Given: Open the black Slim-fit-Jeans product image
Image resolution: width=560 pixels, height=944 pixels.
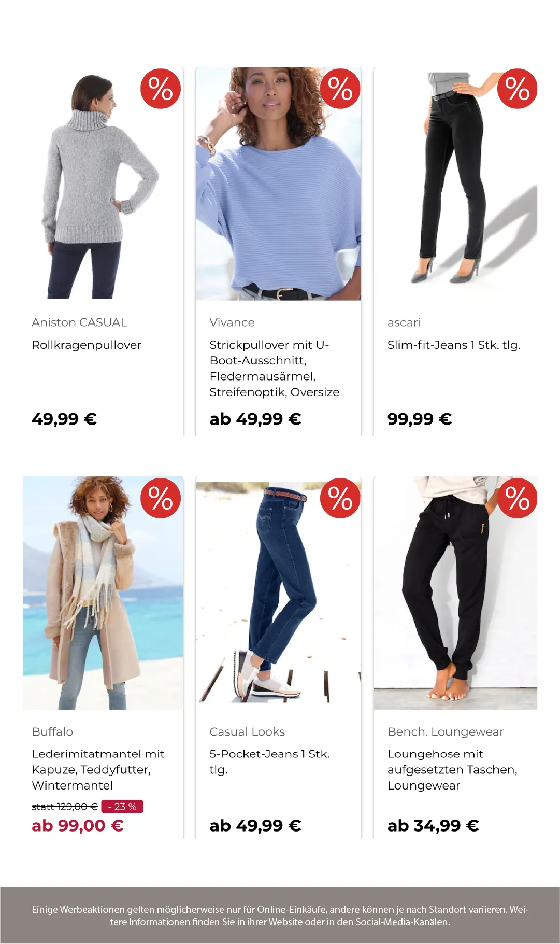Looking at the screenshot, I should tap(455, 184).
